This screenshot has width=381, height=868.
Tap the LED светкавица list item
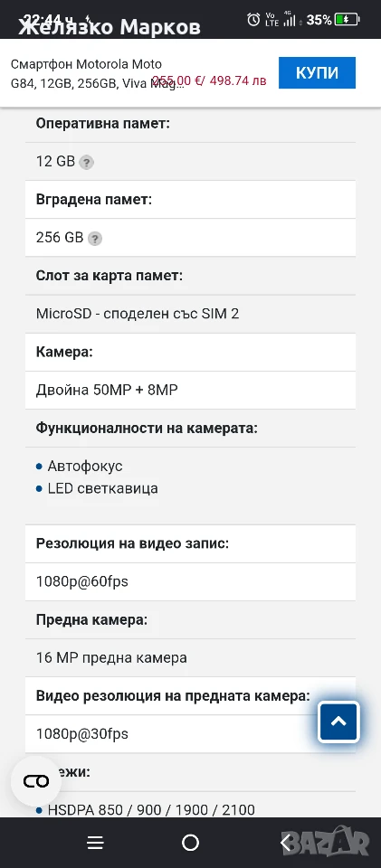[102, 488]
